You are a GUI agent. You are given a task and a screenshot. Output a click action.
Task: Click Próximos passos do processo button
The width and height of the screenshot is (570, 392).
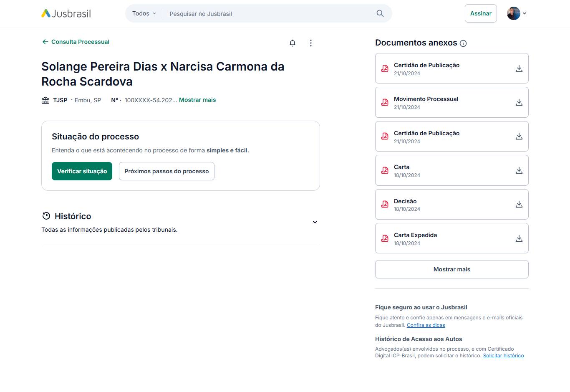[166, 171]
